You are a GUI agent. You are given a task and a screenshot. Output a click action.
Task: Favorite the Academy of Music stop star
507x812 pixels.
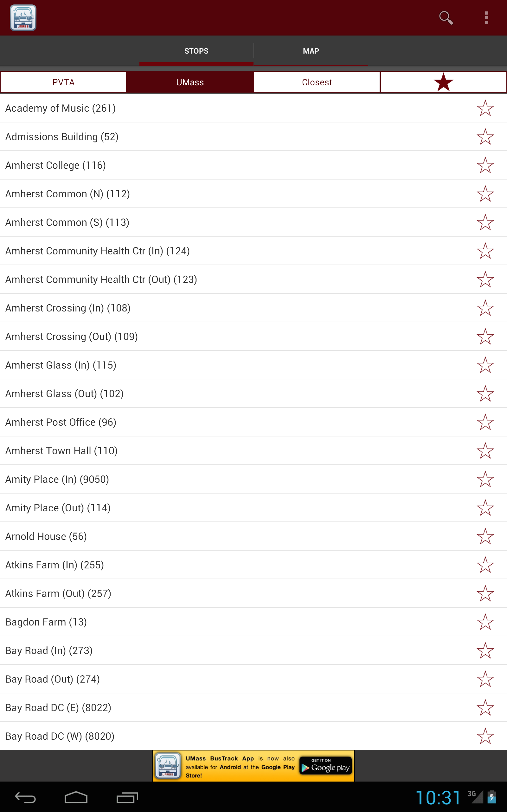(x=485, y=108)
